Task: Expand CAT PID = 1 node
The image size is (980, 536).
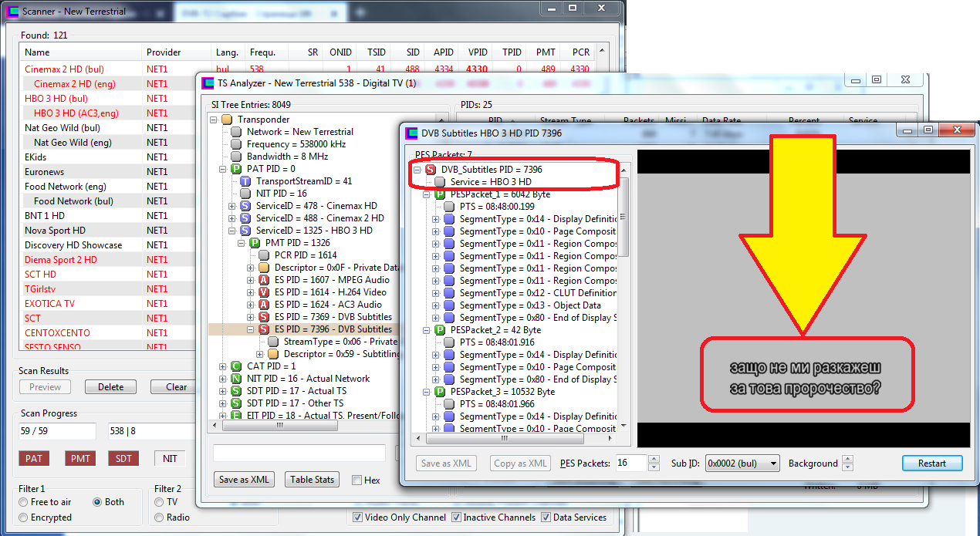Action: click(x=223, y=366)
